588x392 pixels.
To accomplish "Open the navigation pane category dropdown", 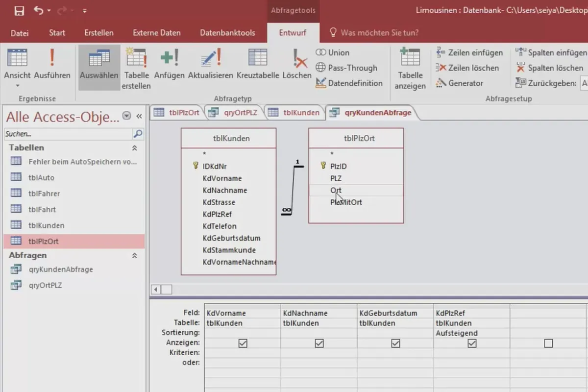I will point(127,116).
